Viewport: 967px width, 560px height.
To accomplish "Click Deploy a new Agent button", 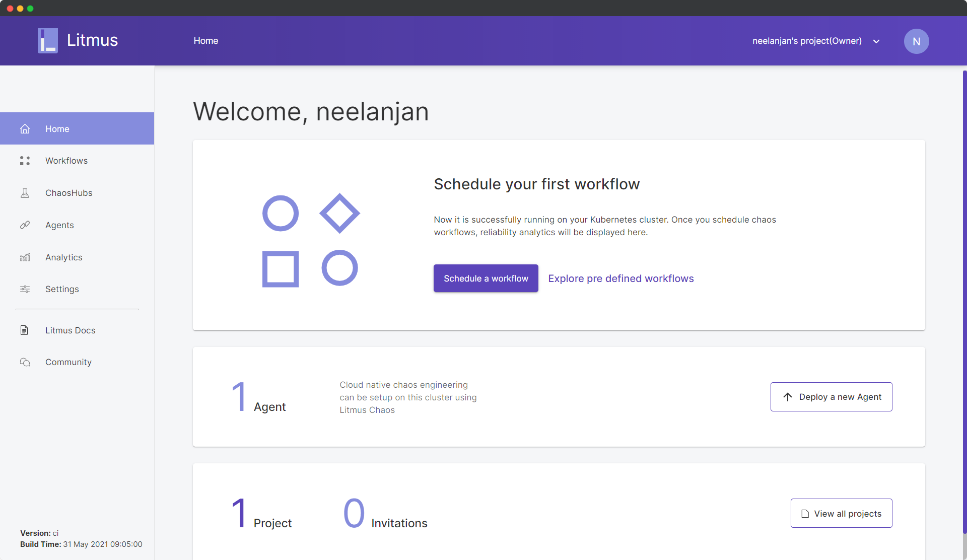I will click(831, 397).
